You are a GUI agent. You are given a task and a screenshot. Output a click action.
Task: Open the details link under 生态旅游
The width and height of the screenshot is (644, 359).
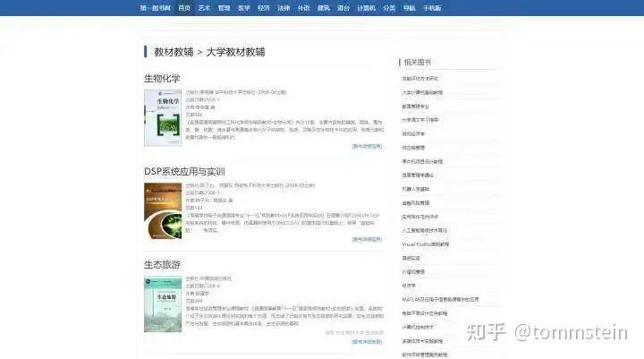point(367,342)
